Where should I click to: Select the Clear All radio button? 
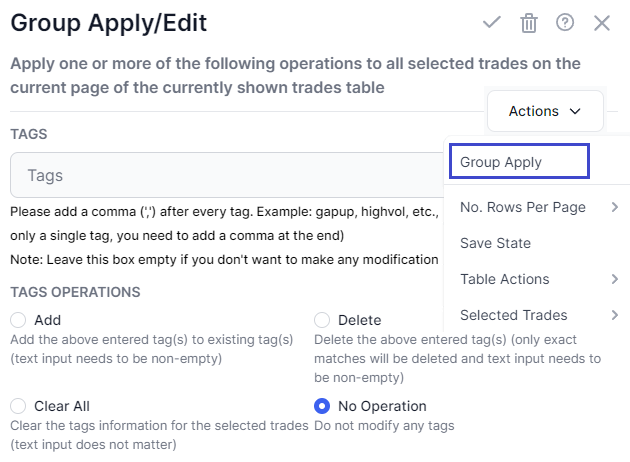coord(18,406)
